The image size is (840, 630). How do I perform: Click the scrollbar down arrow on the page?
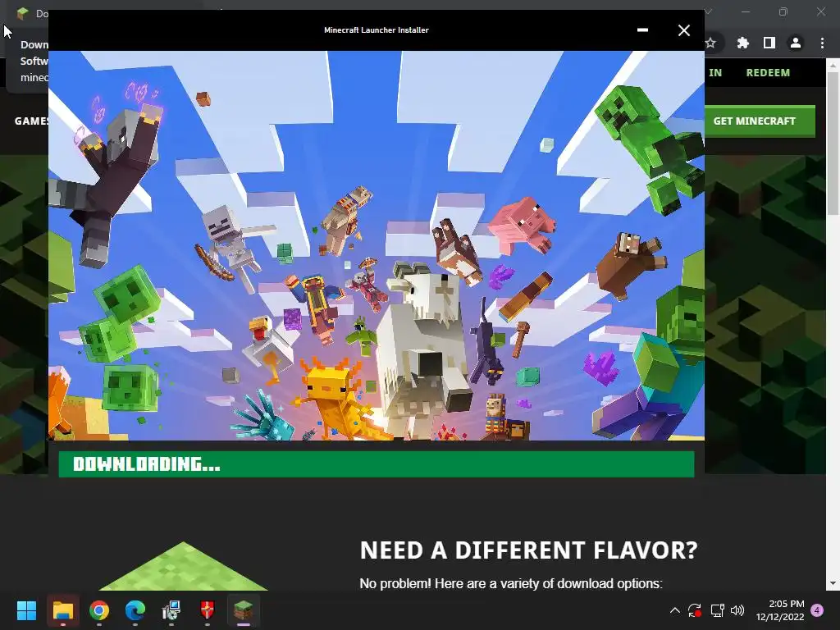coord(833,583)
